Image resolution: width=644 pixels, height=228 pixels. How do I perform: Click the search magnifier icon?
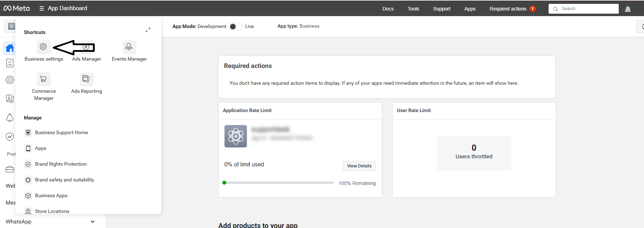(x=556, y=9)
